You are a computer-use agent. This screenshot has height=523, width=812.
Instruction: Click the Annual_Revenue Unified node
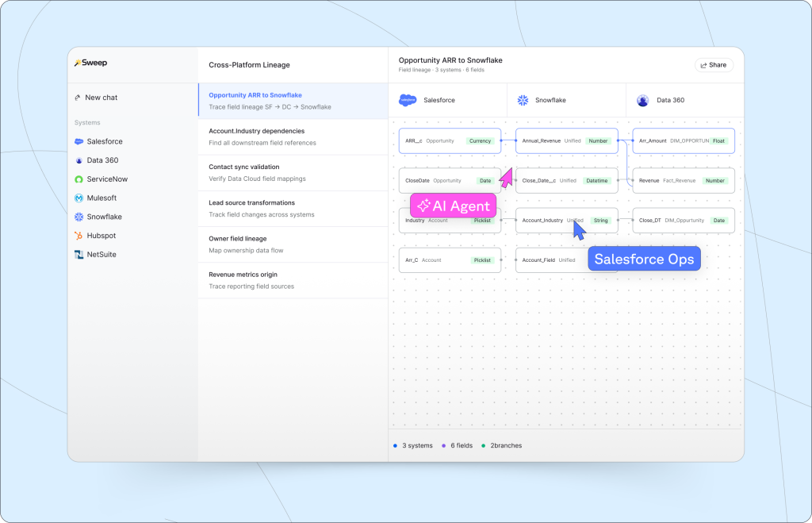(x=567, y=141)
